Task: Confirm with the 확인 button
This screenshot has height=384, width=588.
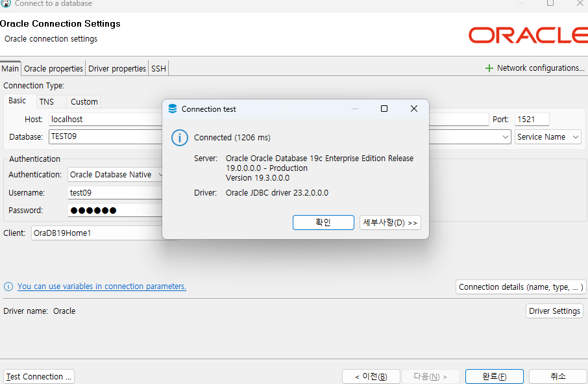Action: (x=323, y=223)
